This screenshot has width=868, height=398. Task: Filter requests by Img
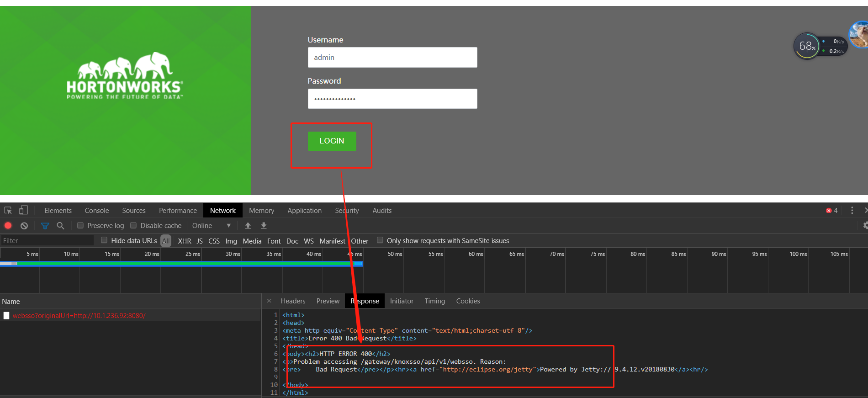231,241
